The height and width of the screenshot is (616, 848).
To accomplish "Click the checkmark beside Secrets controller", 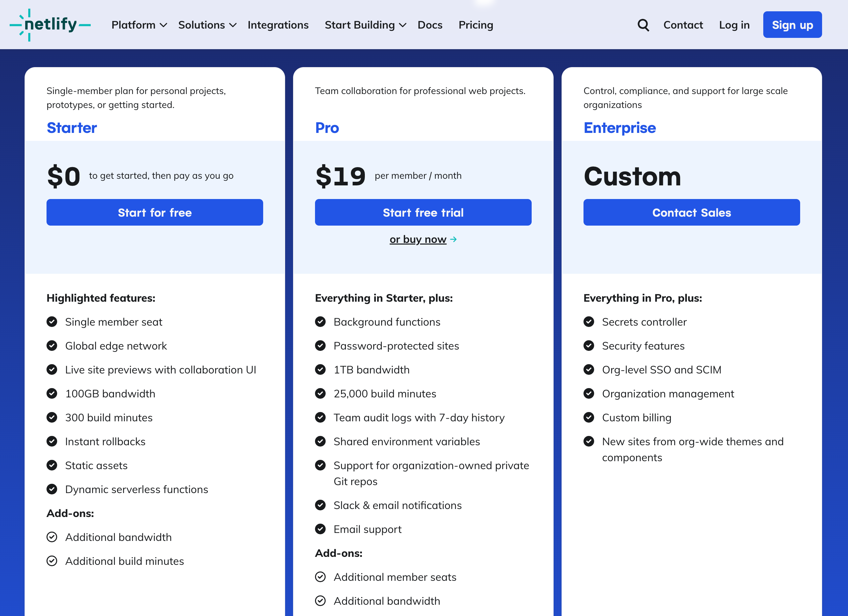I will click(x=589, y=322).
